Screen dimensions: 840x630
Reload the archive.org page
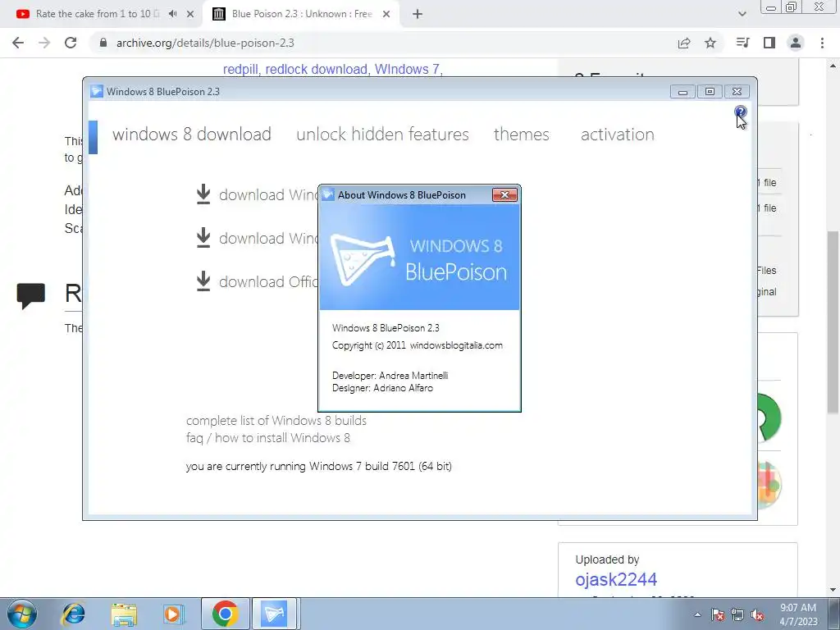pos(71,43)
